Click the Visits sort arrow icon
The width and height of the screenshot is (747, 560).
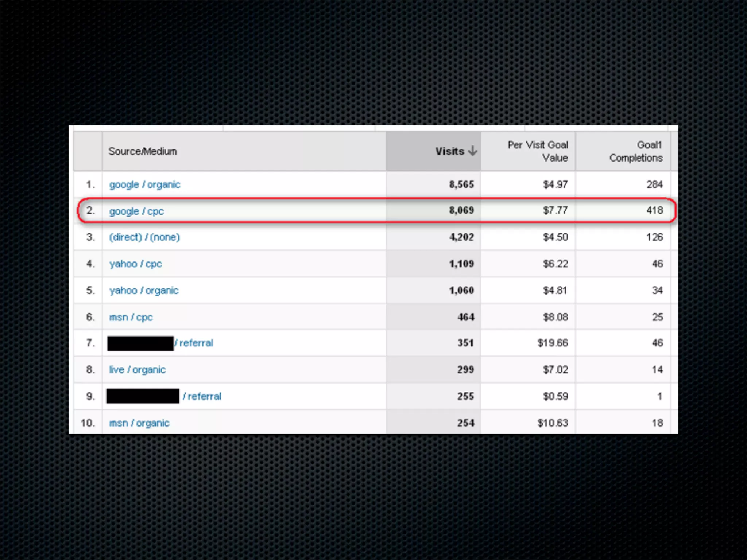pos(472,151)
